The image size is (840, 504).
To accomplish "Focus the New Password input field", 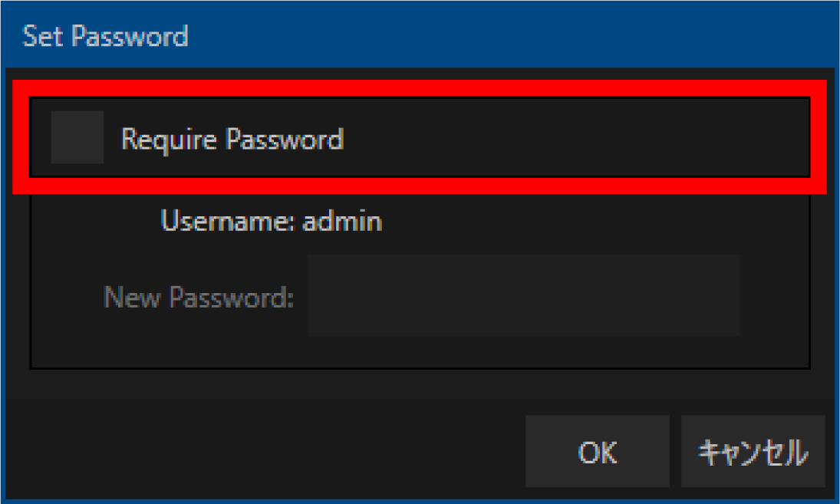I will pyautogui.click(x=523, y=296).
